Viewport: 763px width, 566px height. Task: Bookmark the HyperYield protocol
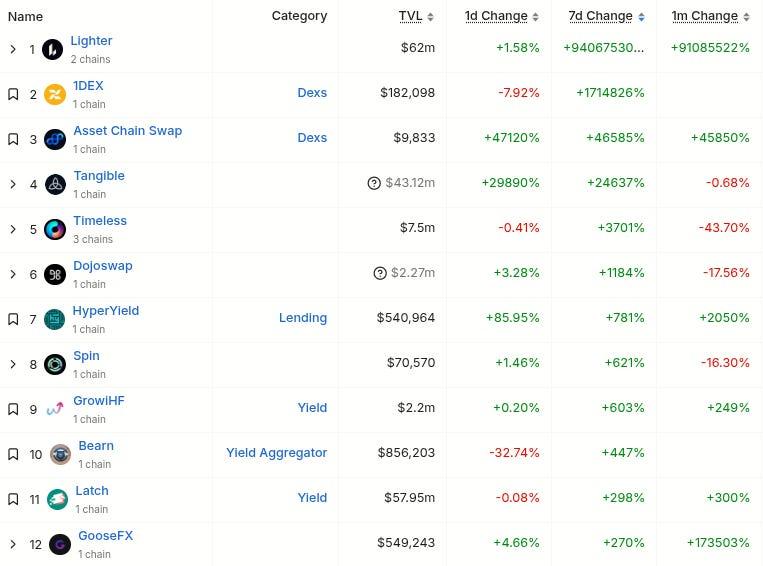tap(13, 319)
